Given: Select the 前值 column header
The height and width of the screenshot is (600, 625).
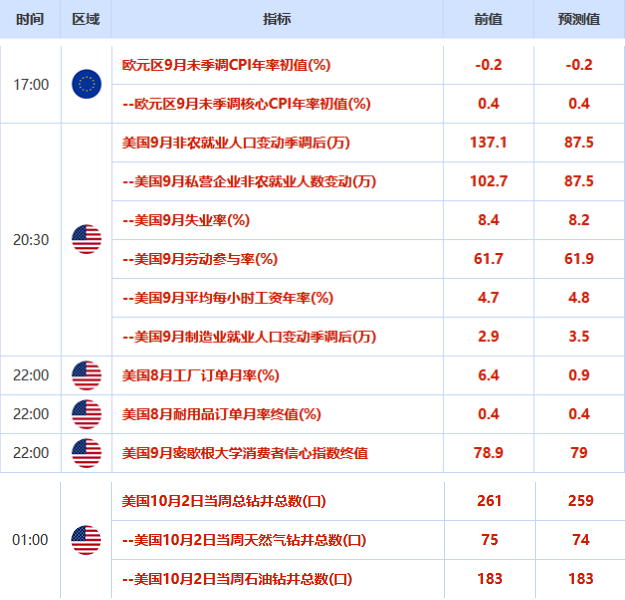Looking at the screenshot, I should click(488, 19).
